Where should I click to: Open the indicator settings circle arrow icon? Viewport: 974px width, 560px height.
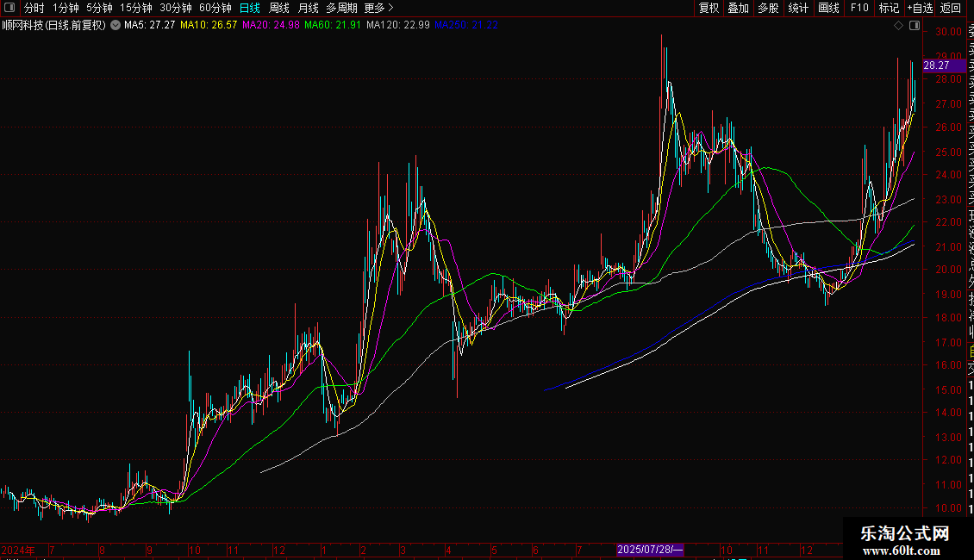116,26
